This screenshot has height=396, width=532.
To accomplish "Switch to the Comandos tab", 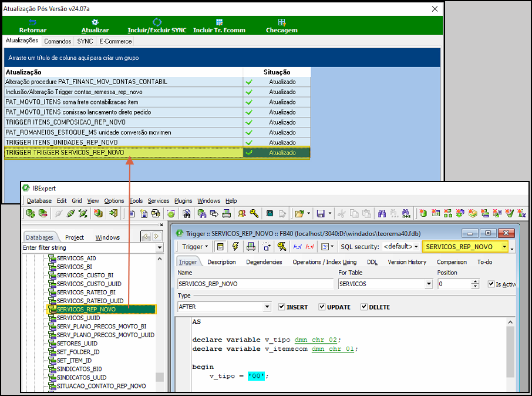I will 58,41.
